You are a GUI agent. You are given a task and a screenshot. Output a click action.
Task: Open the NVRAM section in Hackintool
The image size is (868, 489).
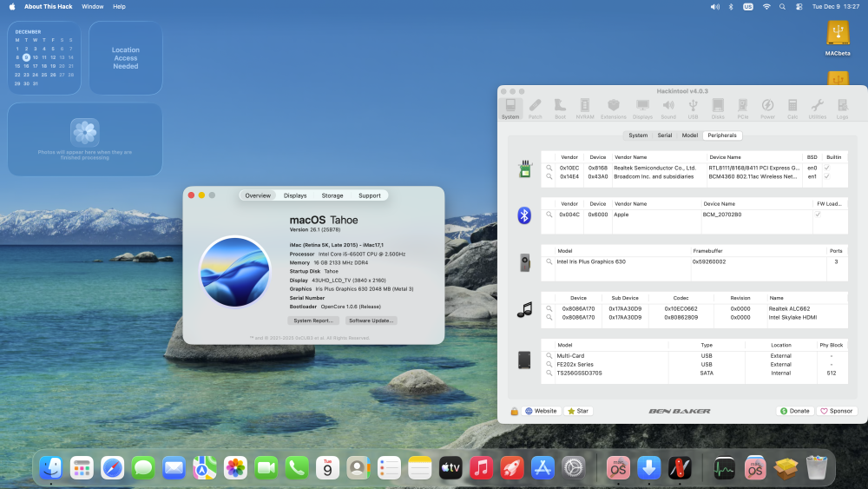click(584, 109)
